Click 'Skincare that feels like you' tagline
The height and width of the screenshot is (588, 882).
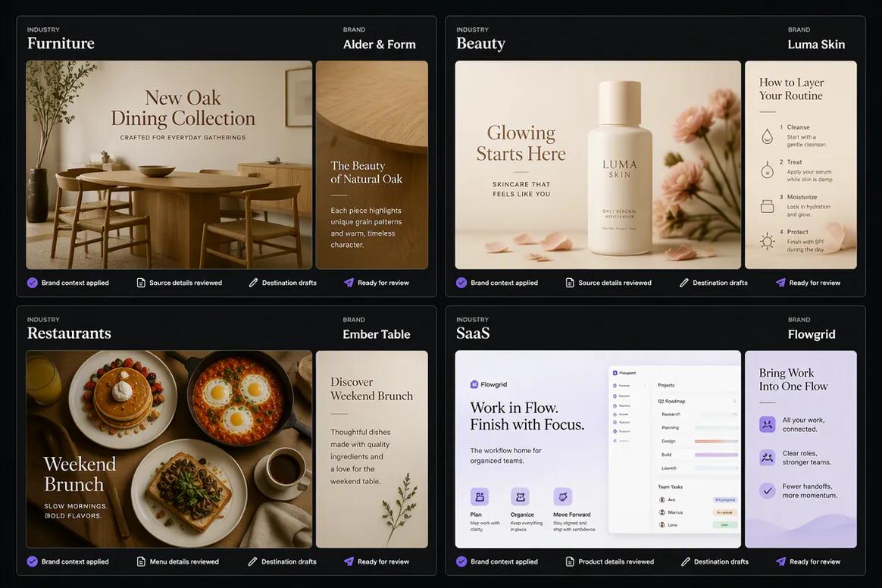[521, 189]
